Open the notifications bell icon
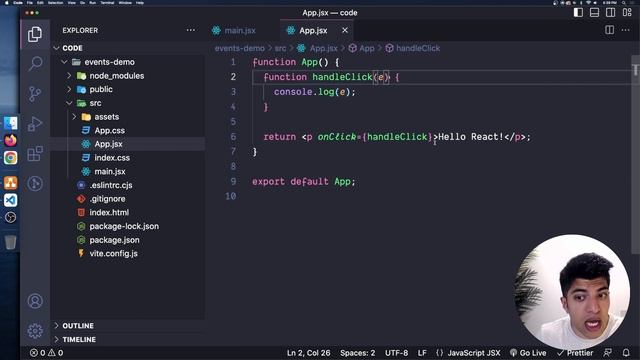 click(626, 353)
